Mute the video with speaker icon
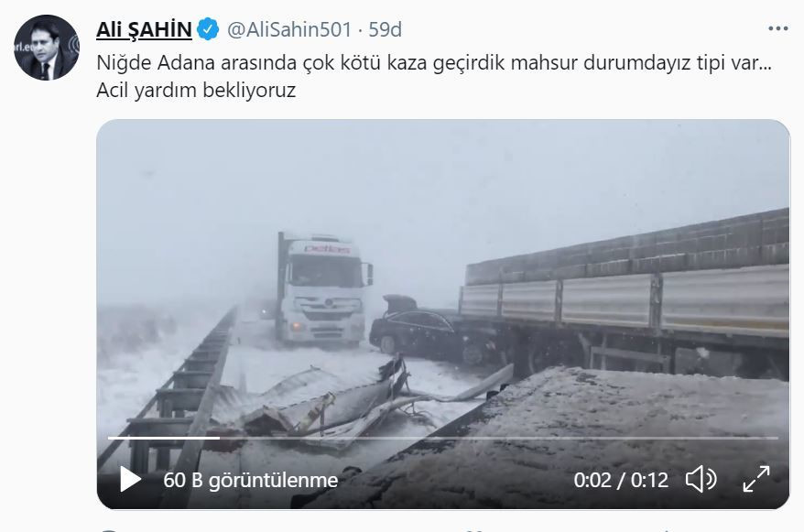804x532 pixels. click(x=701, y=480)
